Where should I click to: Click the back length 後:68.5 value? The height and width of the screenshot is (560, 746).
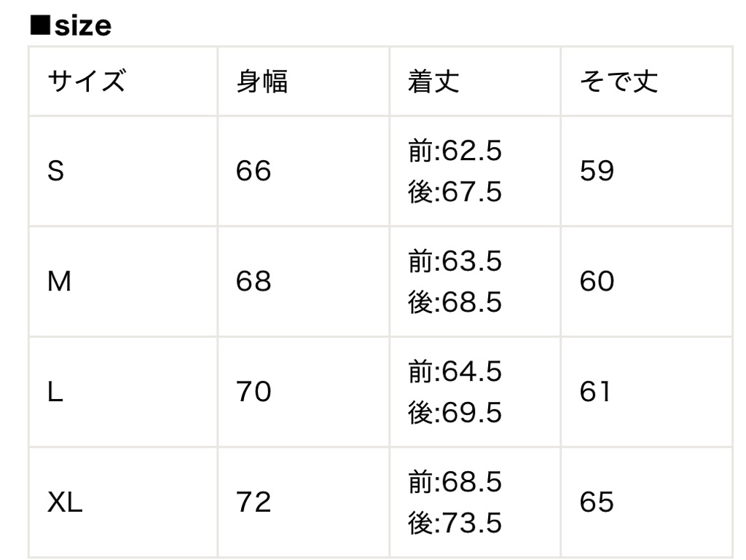pos(455,302)
